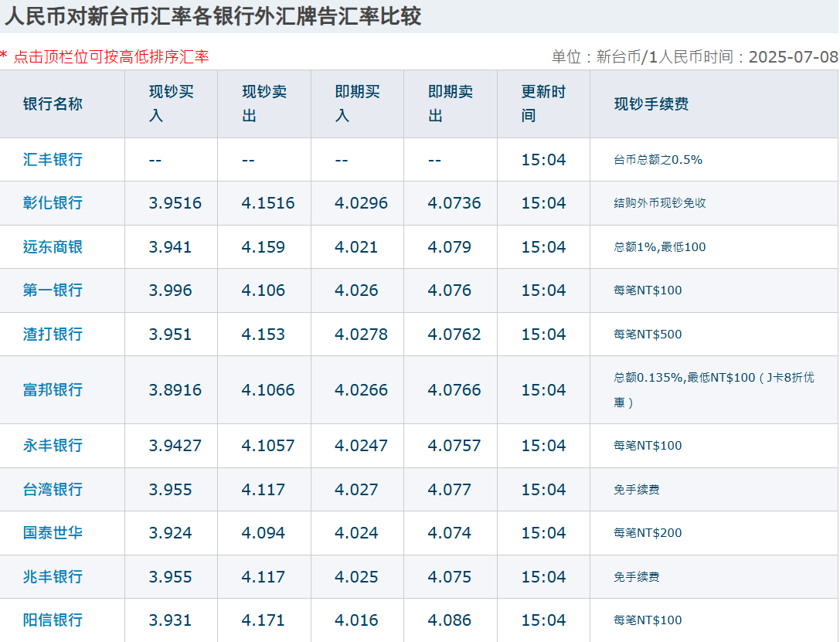Select 富邦银行 spot sell rate 4.0766

coord(454,390)
